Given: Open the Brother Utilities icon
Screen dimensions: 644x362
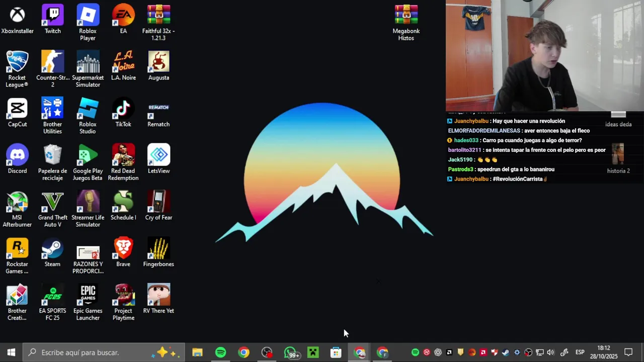Looking at the screenshot, I should [x=52, y=116].
